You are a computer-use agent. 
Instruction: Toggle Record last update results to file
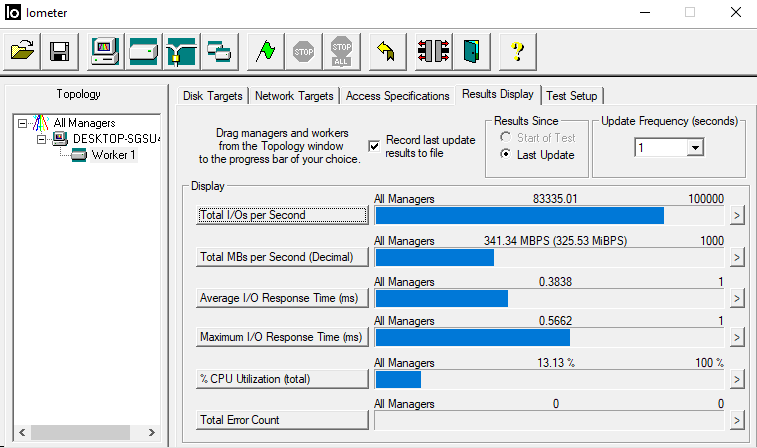[x=374, y=146]
